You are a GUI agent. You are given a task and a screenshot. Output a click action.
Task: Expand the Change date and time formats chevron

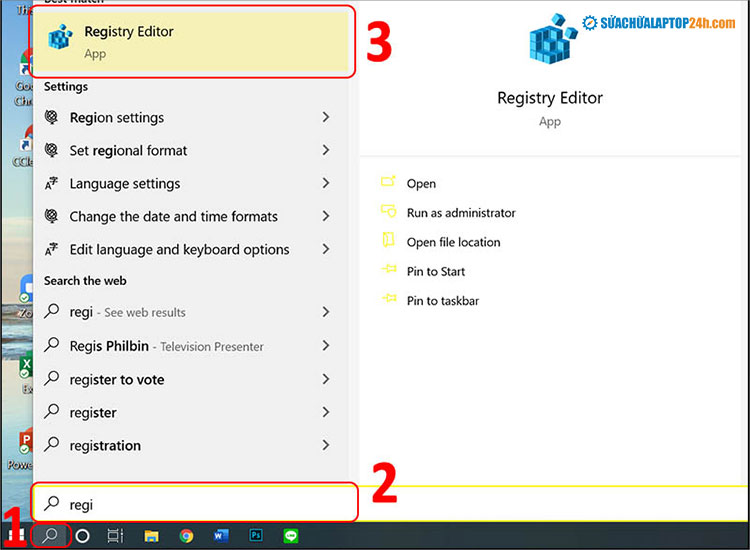tap(326, 216)
